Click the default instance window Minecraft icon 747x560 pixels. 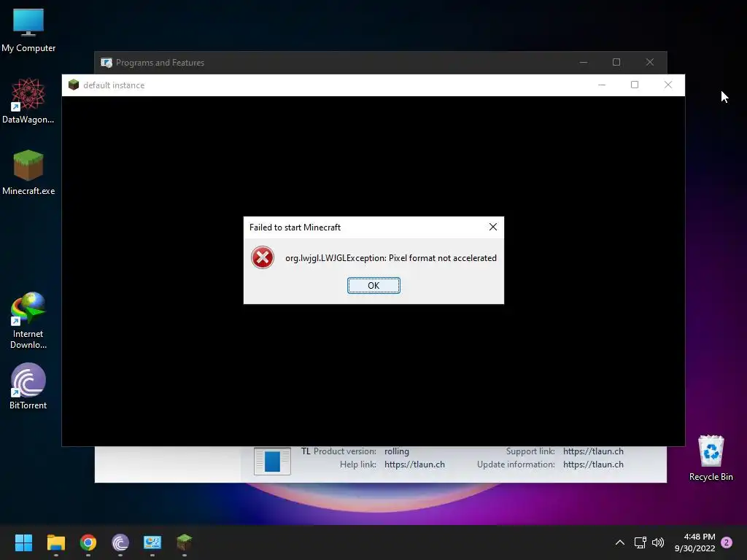(74, 85)
